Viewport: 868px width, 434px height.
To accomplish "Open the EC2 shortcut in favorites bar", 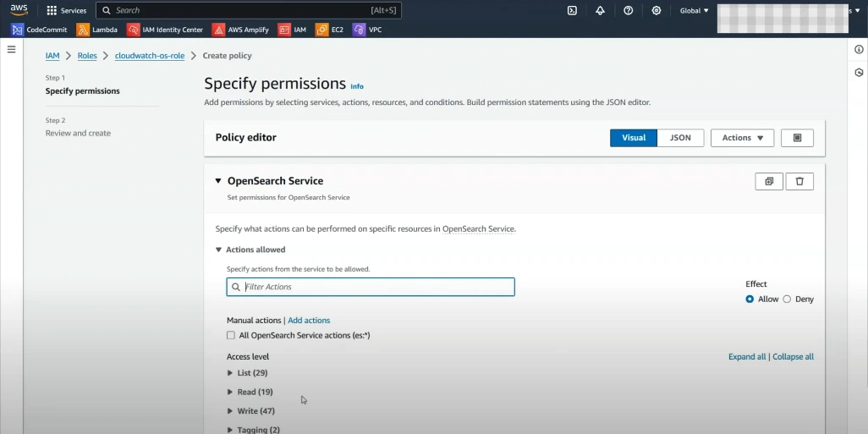I will tap(330, 30).
